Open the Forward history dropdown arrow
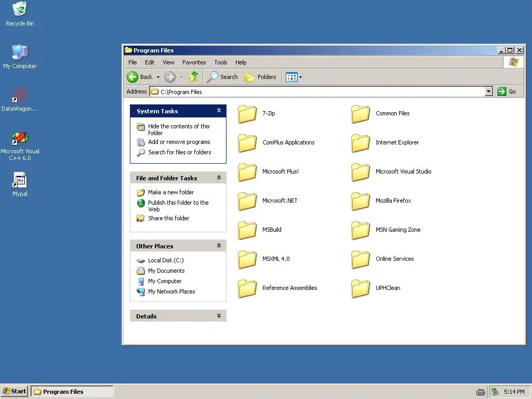 tap(181, 77)
